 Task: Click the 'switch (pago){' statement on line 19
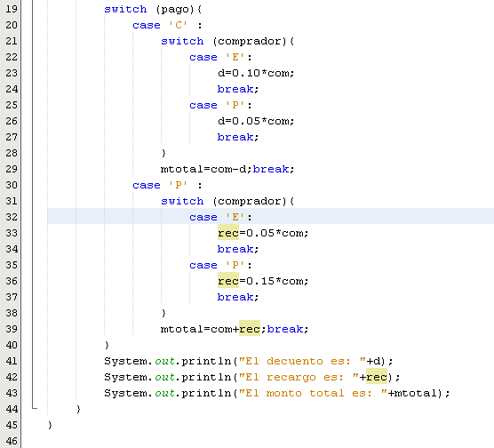pos(153,9)
